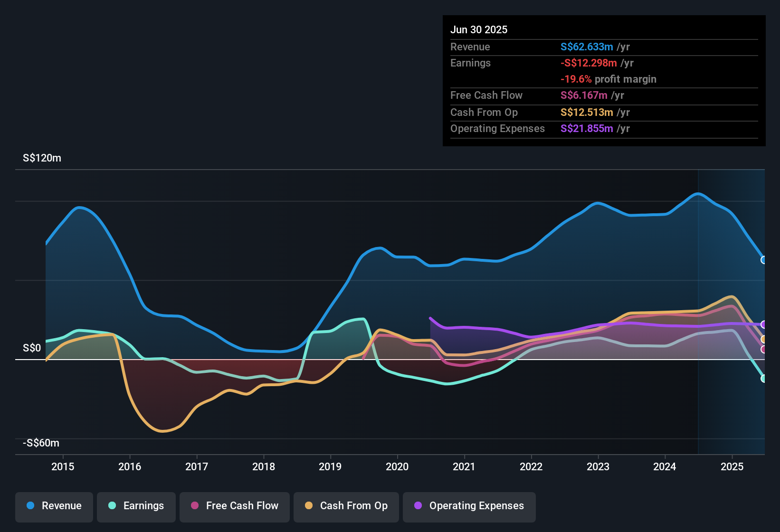Select the orange Cash From Op legend dot
The image size is (780, 532).
(x=309, y=506)
